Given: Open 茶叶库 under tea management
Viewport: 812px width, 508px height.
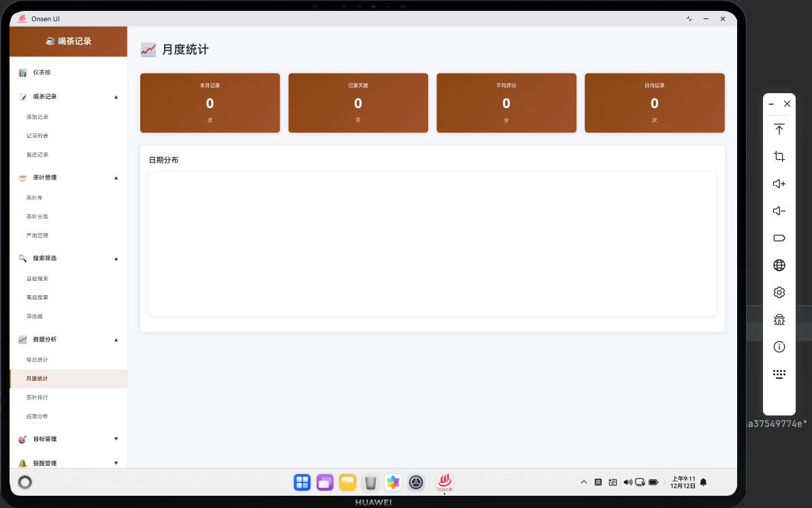Looking at the screenshot, I should [35, 197].
